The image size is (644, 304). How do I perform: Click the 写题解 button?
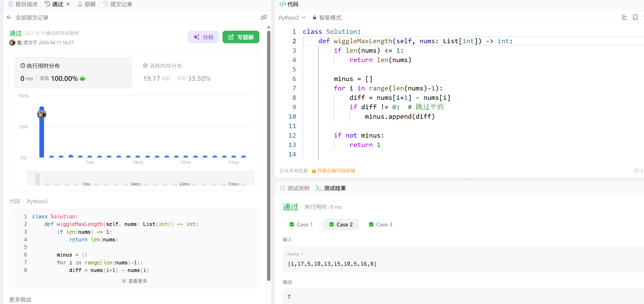click(241, 37)
